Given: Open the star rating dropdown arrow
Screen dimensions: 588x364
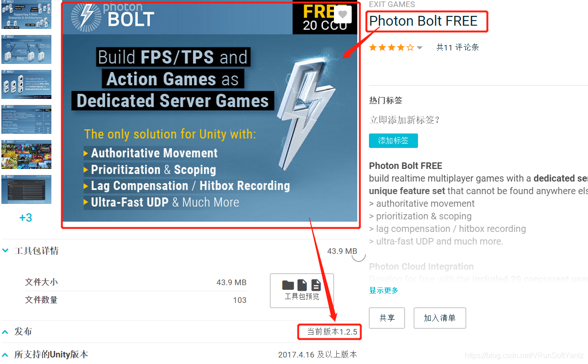Looking at the screenshot, I should click(x=419, y=48).
